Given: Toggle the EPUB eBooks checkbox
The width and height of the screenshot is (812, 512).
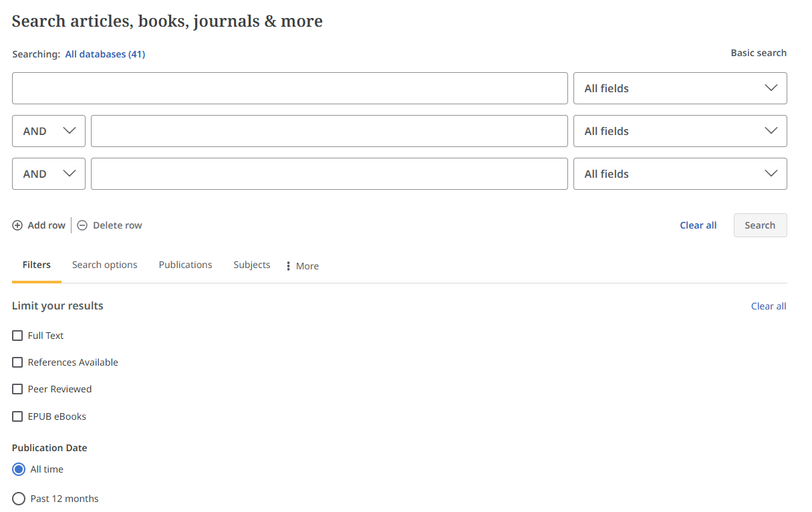Looking at the screenshot, I should point(18,416).
